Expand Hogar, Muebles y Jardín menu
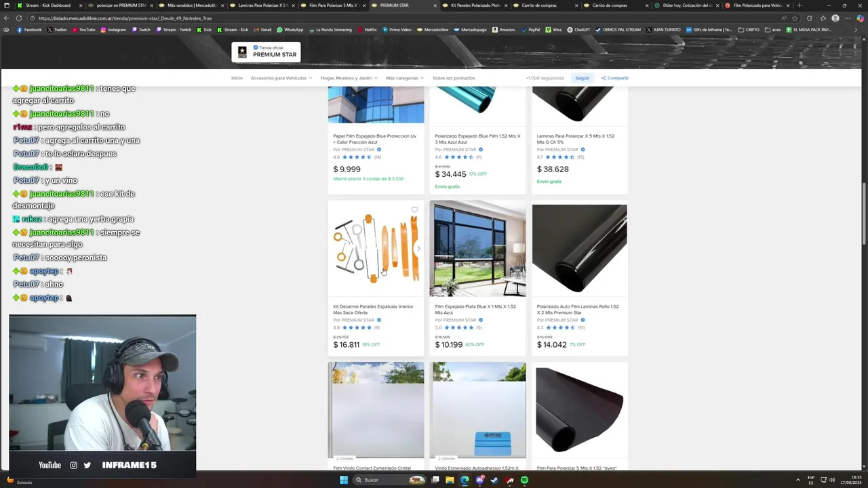This screenshot has height=488, width=868. click(x=349, y=78)
